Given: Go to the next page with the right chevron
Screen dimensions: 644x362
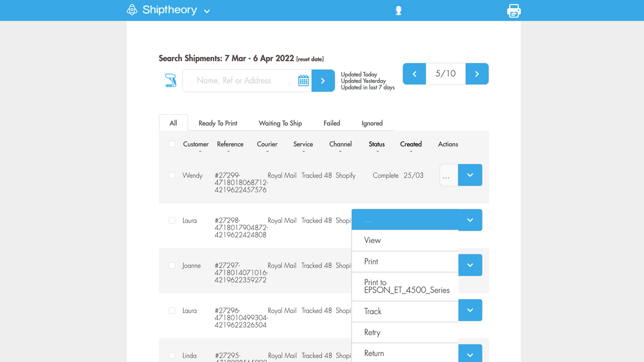Looking at the screenshot, I should click(476, 73).
